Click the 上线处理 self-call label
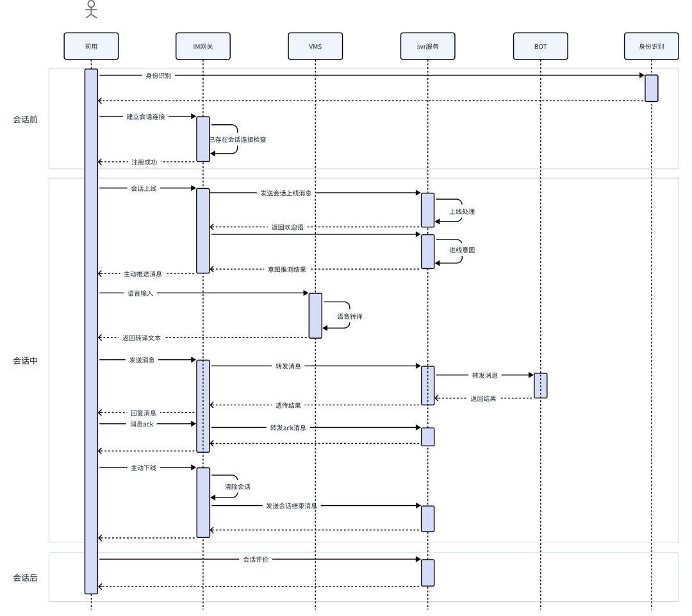Image resolution: width=692 pixels, height=616 pixels. pos(462,212)
